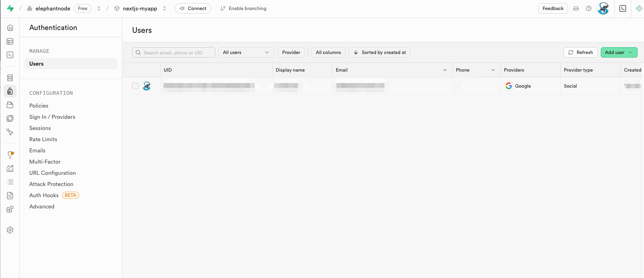Open project switcher chevrons after nextjs-myapp
644x278 pixels.
[x=165, y=8]
